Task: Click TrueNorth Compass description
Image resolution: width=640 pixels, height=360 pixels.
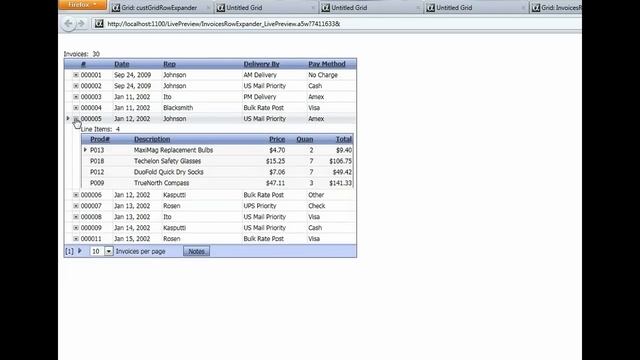Action: pyautogui.click(x=162, y=183)
